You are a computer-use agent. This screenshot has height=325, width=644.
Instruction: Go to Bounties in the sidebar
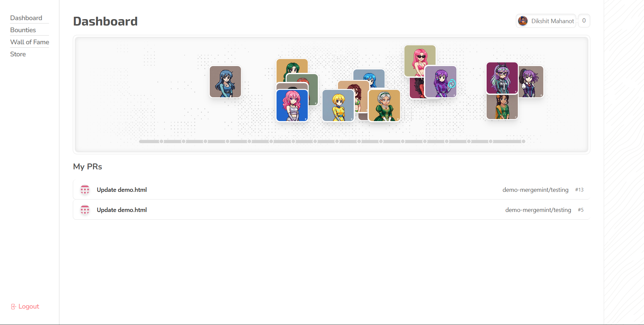pos(23,30)
